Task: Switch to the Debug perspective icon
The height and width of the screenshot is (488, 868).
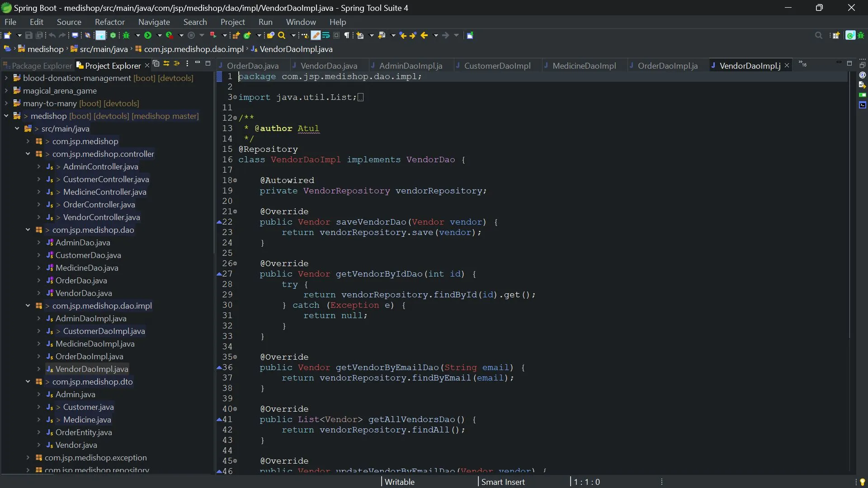Action: click(861, 36)
